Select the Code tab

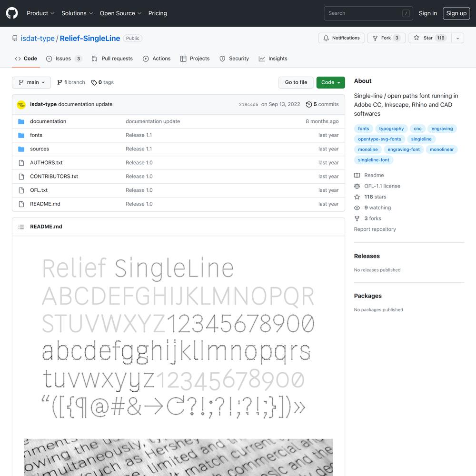coord(26,59)
